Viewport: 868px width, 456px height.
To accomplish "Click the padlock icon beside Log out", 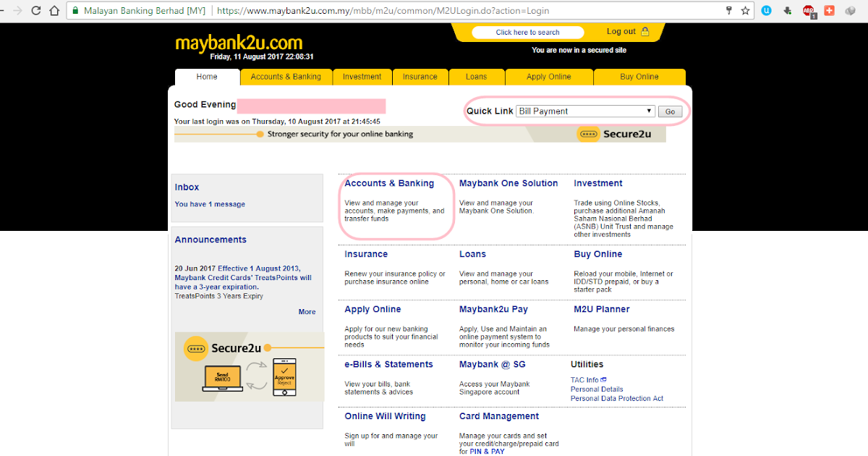I will tap(645, 31).
